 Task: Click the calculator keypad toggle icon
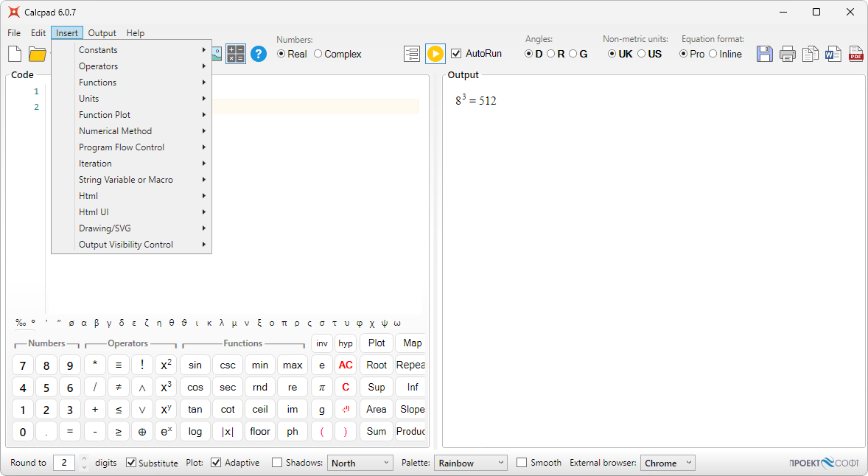point(235,54)
